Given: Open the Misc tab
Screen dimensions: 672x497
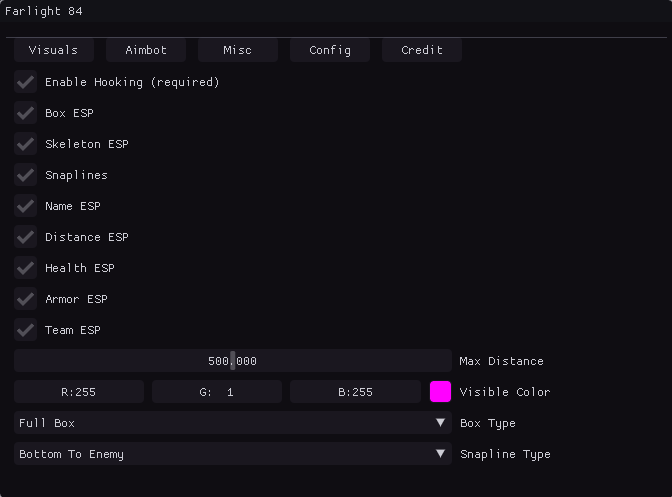Looking at the screenshot, I should coord(237,50).
